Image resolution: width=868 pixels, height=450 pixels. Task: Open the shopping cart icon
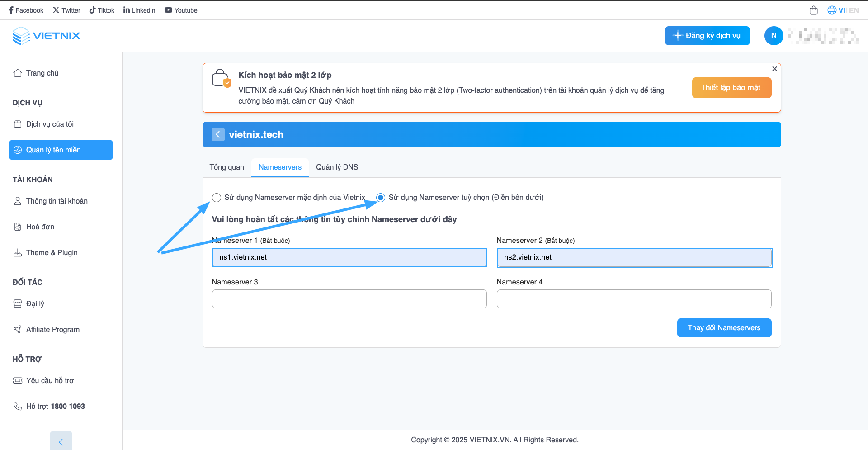pyautogui.click(x=813, y=10)
